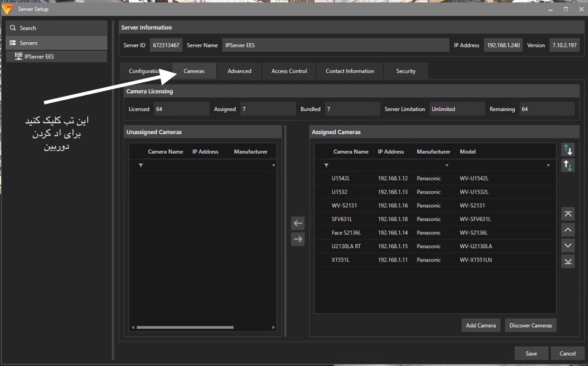Switch to the Cameras tab
The height and width of the screenshot is (366, 588).
coord(194,71)
